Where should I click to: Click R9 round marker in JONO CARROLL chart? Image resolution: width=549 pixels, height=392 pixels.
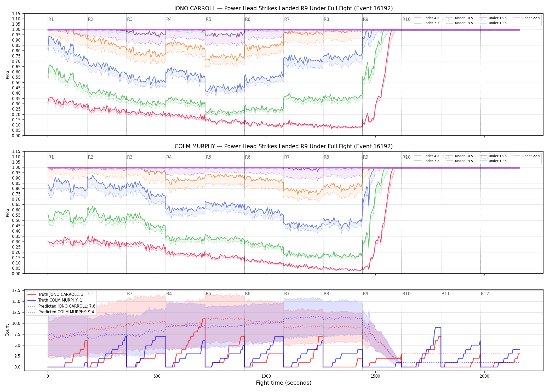[x=365, y=19]
